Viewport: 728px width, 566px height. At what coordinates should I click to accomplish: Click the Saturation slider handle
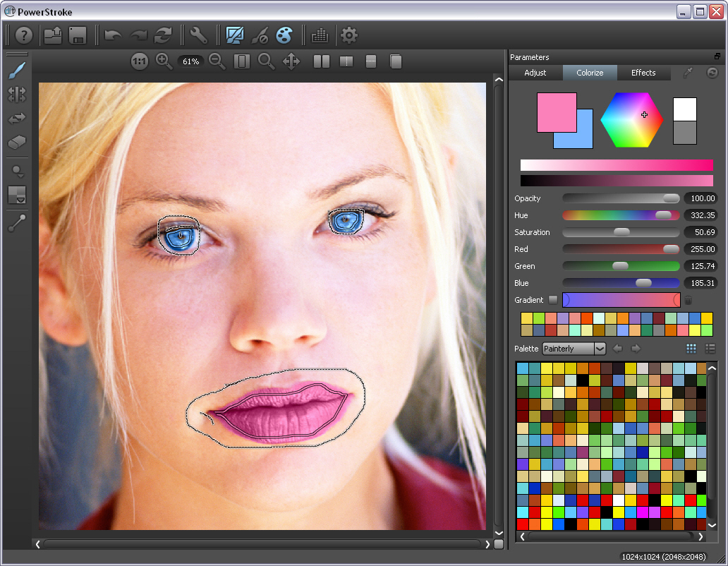[621, 232]
